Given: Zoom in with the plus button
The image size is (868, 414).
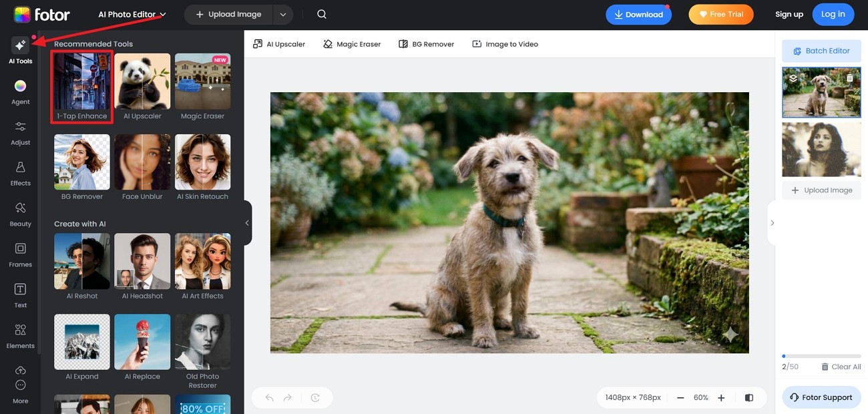Looking at the screenshot, I should tap(721, 397).
